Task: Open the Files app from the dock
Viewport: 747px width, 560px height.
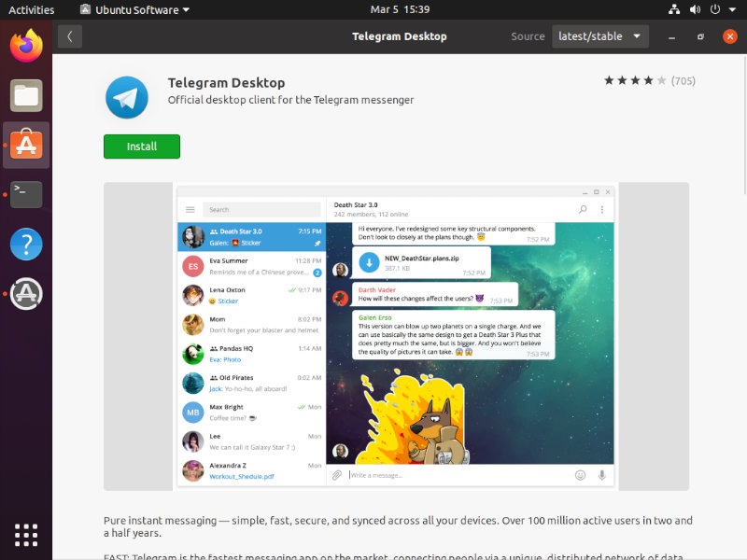Action: tap(24, 94)
